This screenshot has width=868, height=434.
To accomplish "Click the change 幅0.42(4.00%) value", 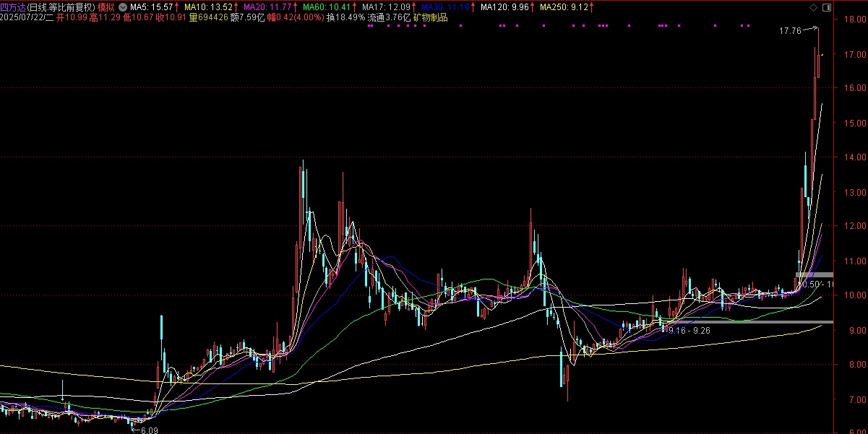I will [x=296, y=17].
